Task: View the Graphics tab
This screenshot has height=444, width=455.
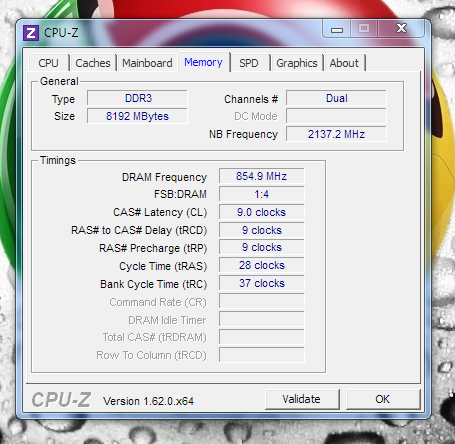Action: pos(297,63)
